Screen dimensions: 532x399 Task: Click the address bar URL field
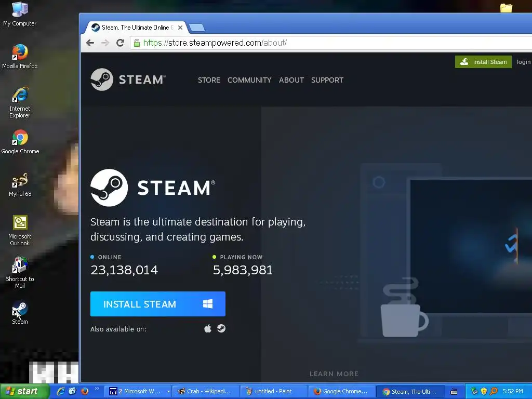(331, 43)
